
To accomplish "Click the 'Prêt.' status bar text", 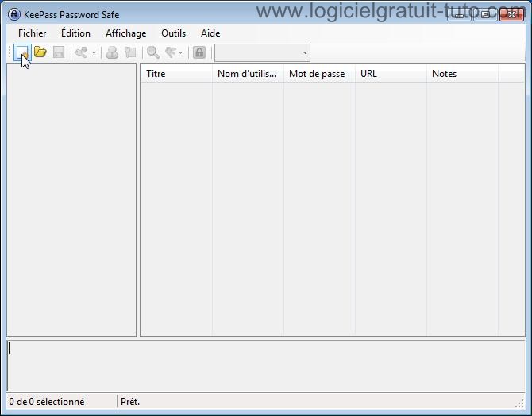I will [130, 402].
